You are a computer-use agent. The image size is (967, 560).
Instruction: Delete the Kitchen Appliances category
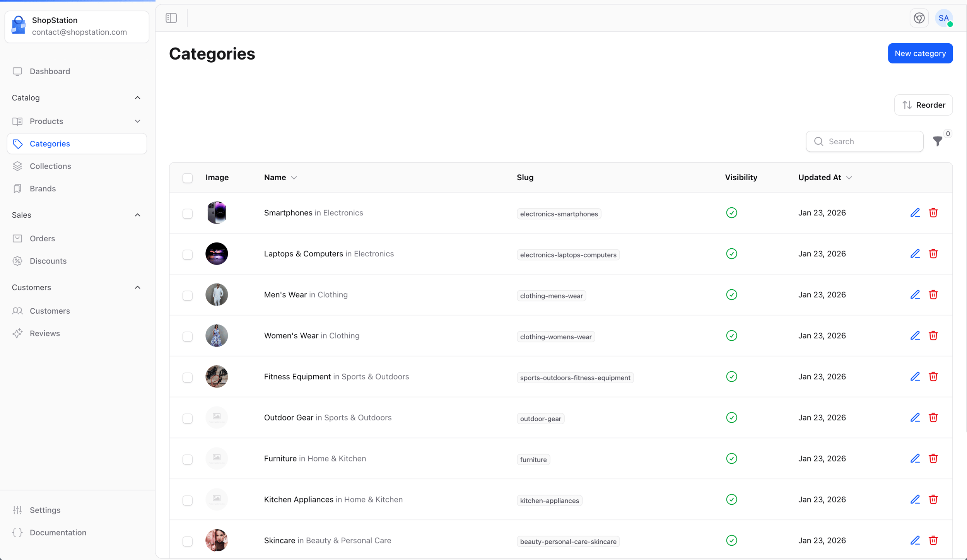(x=933, y=500)
